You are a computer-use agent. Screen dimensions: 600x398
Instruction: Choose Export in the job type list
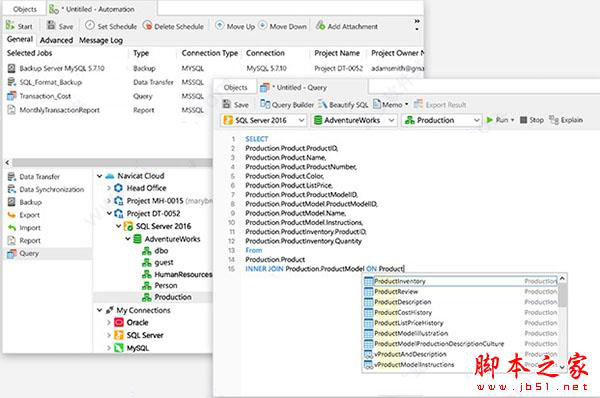(29, 215)
